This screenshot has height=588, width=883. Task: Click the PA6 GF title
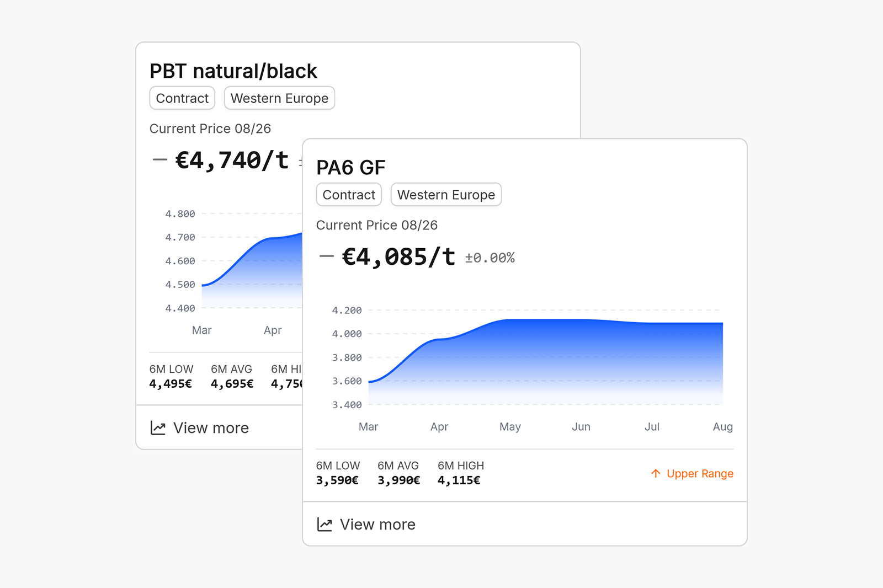pyautogui.click(x=350, y=168)
